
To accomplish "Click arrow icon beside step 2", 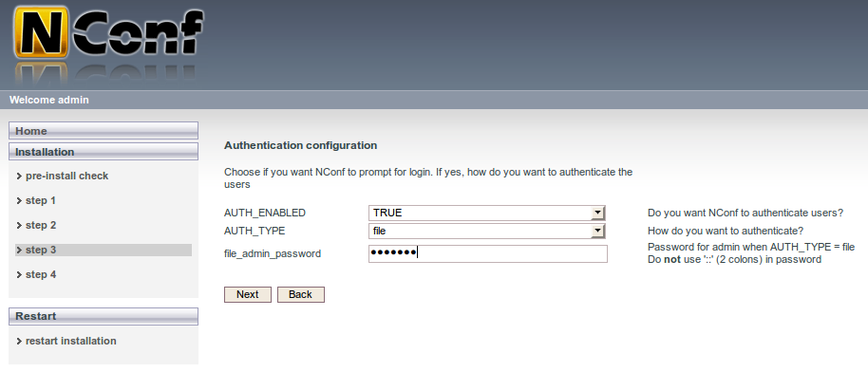I will coord(19,225).
